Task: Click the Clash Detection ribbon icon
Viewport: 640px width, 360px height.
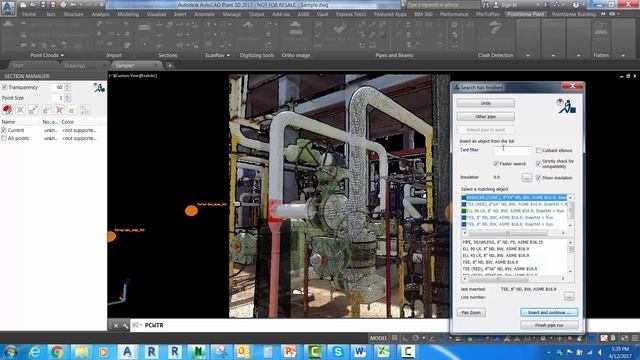Action: tap(495, 29)
